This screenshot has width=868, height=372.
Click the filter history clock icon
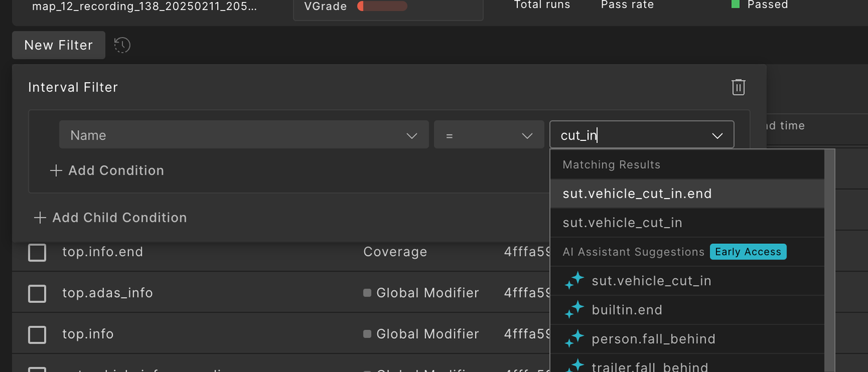(122, 45)
